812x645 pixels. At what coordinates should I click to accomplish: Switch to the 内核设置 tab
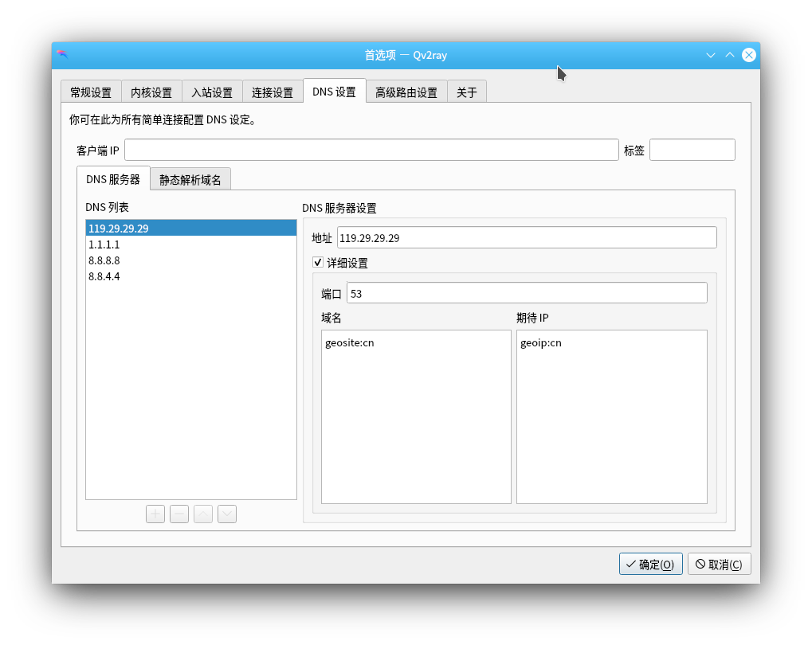[x=151, y=92]
